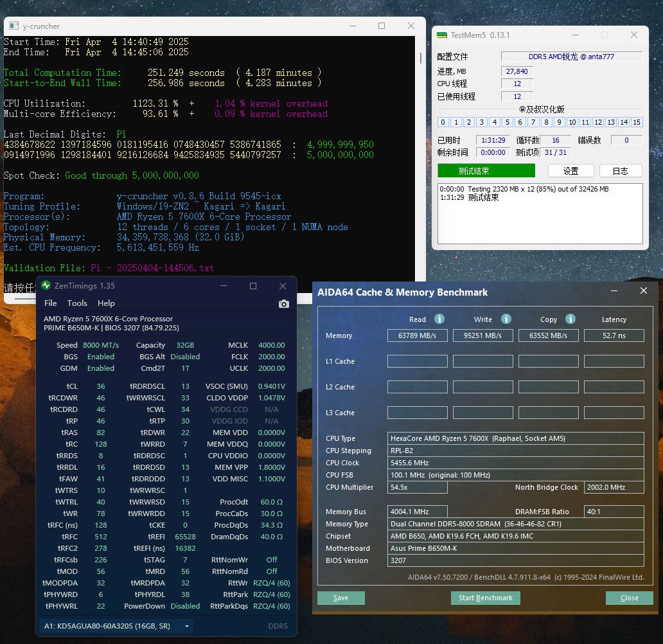Screen dimensions: 663x644
Task: Toggle CPU thread box 0 in TestMem5
Action: (443, 122)
